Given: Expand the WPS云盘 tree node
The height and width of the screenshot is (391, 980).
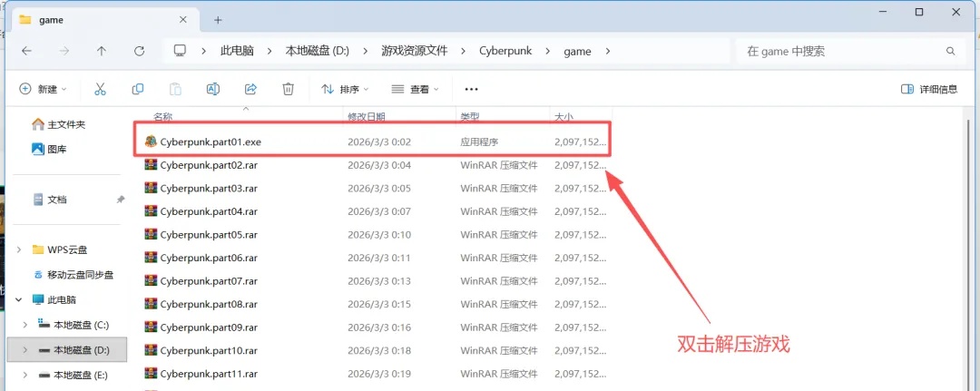Looking at the screenshot, I should 19,249.
